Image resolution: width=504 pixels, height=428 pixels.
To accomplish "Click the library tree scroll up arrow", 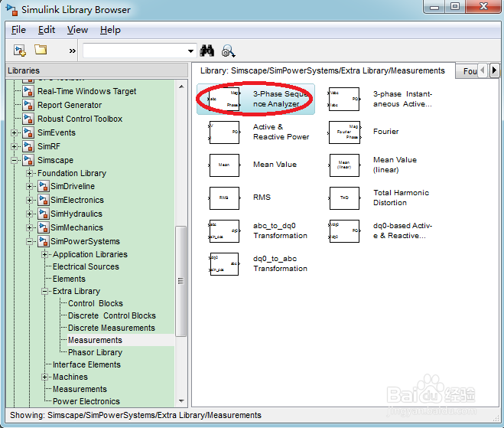I will click(181, 87).
